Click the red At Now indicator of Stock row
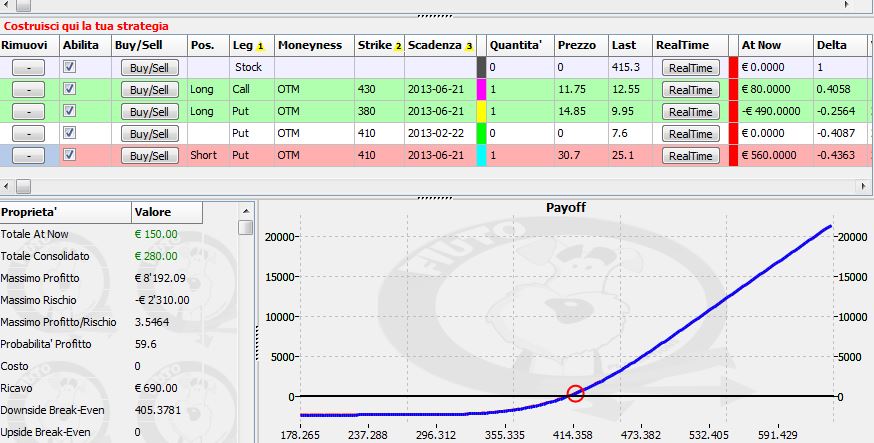The height and width of the screenshot is (443, 874). pyautogui.click(x=733, y=67)
